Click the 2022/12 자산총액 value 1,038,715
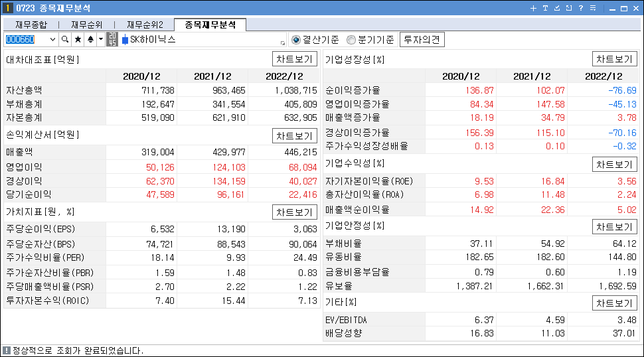644x357 pixels. [x=295, y=90]
